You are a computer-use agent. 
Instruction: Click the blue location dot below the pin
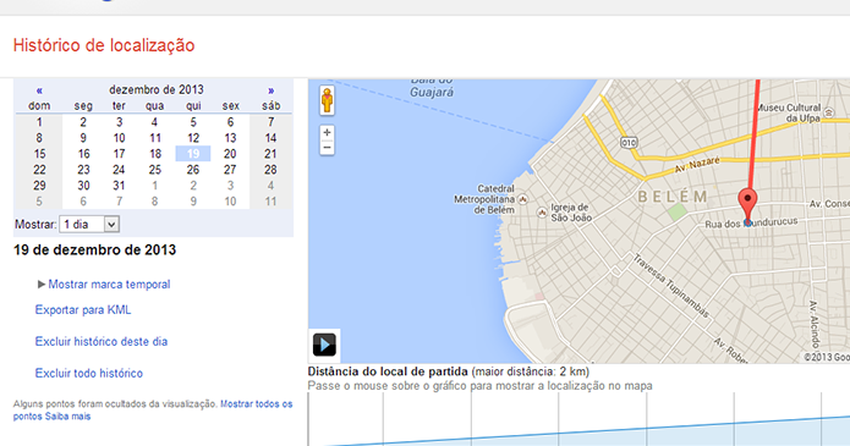tap(748, 222)
